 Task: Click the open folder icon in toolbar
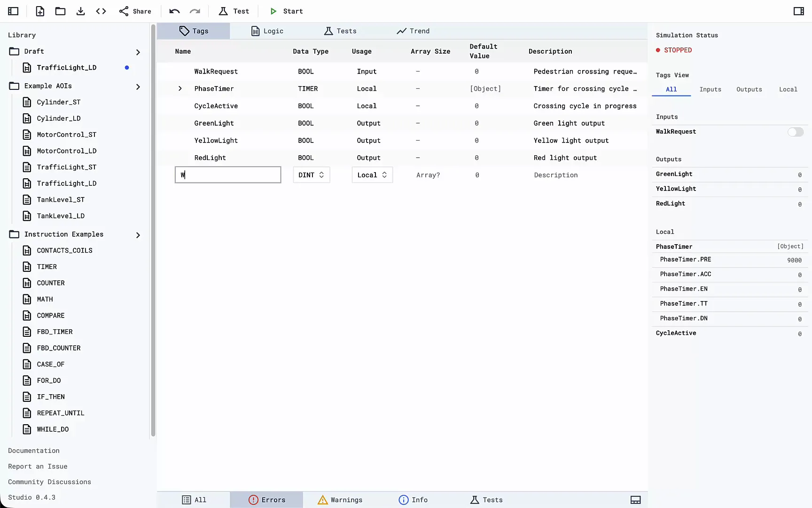point(60,11)
